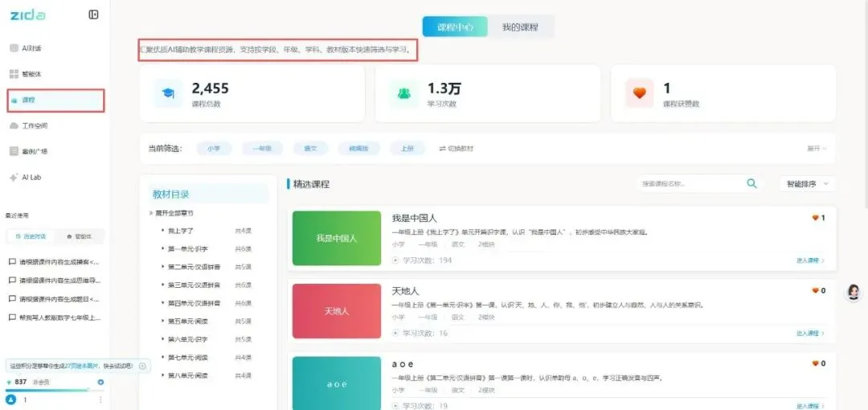Viewport: 868px width, 410px height.
Task: Click 展开全部章节 to expand all chapters
Action: point(172,213)
